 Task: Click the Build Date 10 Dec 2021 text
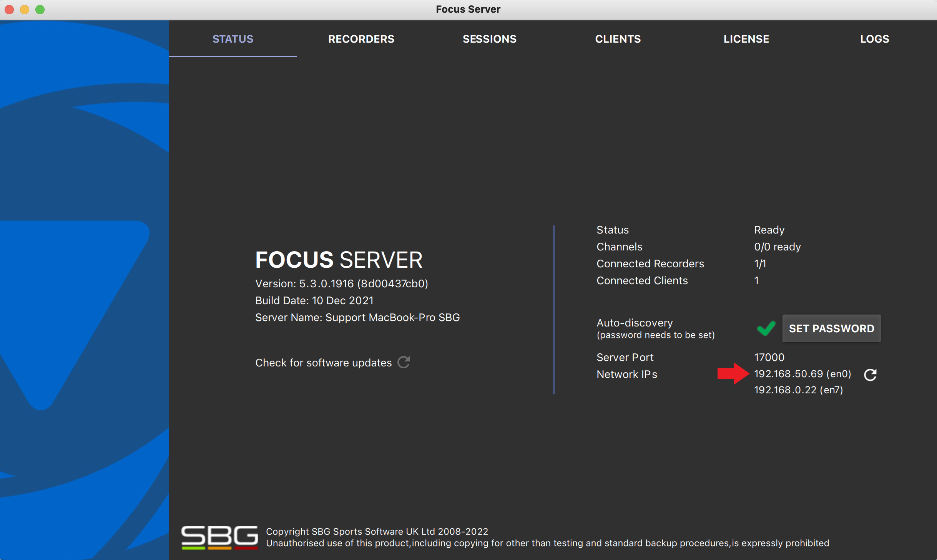314,300
